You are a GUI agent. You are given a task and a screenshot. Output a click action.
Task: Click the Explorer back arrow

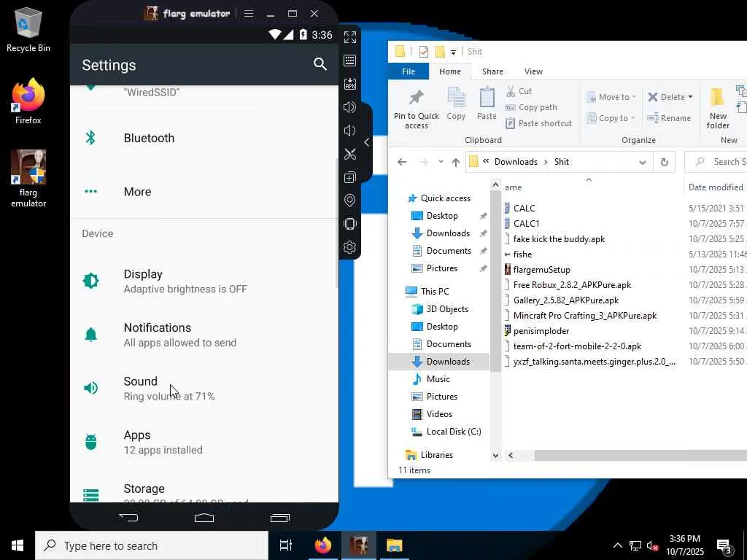[402, 162]
